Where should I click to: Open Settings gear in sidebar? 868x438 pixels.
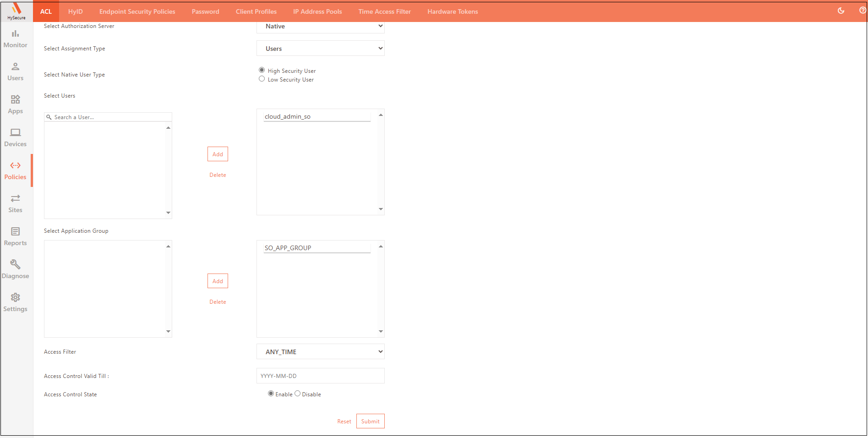coord(16,302)
